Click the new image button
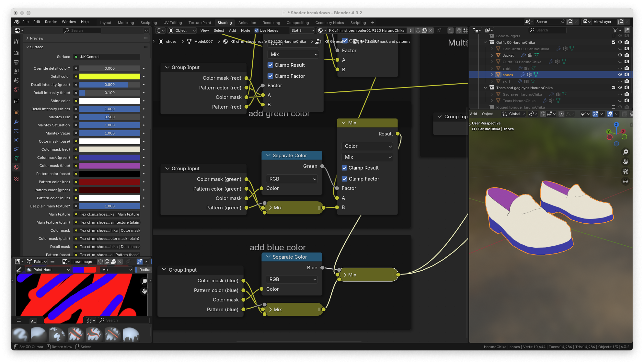The image size is (644, 364). 83,262
